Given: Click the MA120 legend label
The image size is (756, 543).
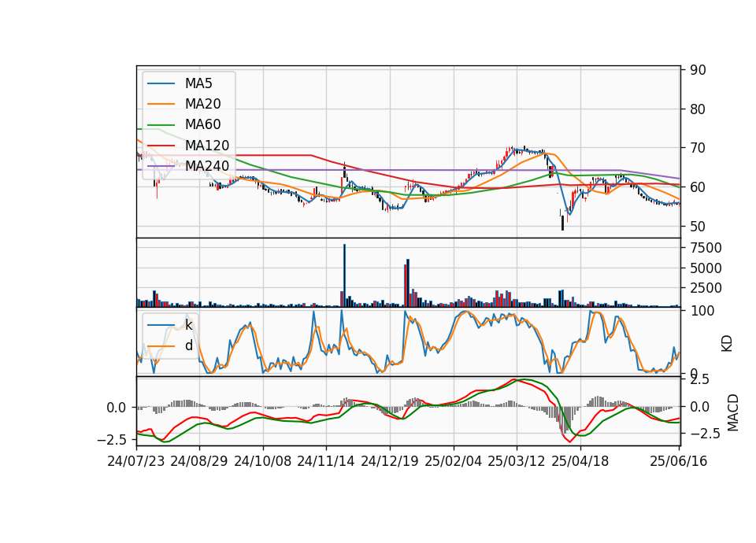Looking at the screenshot, I should tap(207, 145).
